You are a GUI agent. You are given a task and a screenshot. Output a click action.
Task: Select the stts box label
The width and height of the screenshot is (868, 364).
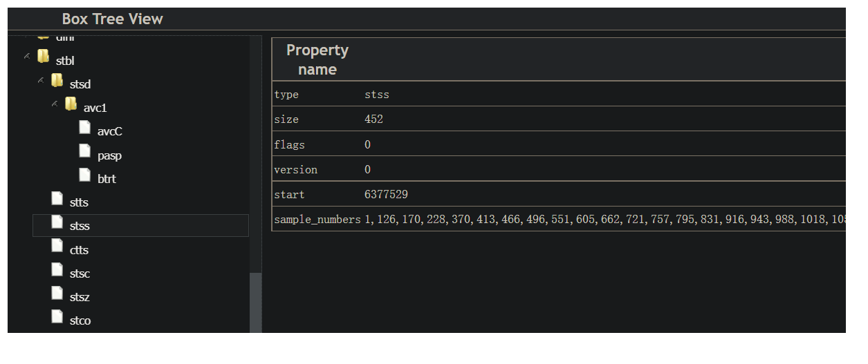click(x=79, y=202)
